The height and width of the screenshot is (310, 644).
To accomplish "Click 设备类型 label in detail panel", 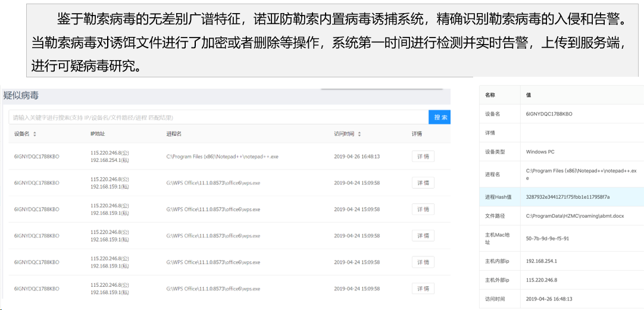I will pyautogui.click(x=495, y=152).
